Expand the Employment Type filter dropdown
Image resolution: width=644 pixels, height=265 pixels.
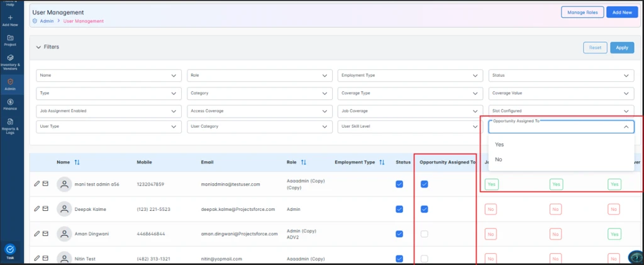pos(410,76)
